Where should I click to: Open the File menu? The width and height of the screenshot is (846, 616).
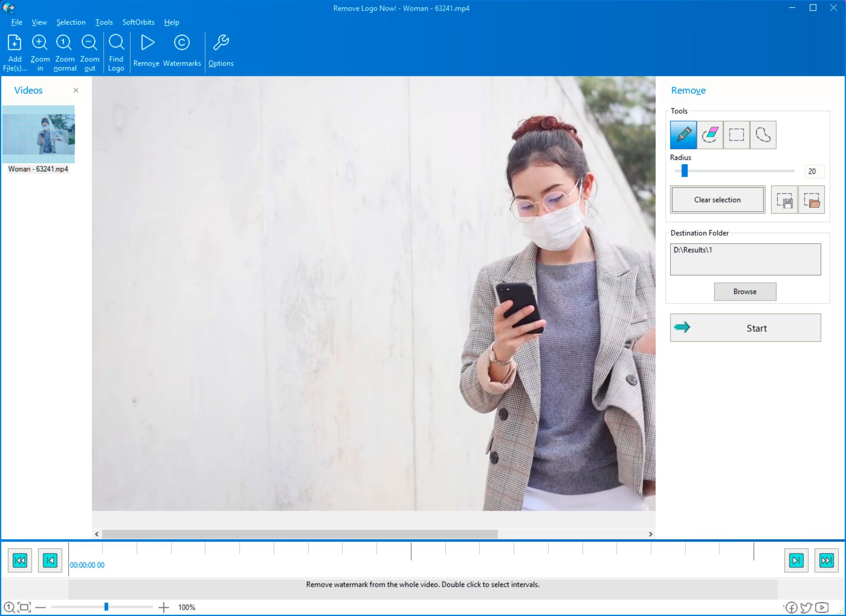[x=17, y=22]
